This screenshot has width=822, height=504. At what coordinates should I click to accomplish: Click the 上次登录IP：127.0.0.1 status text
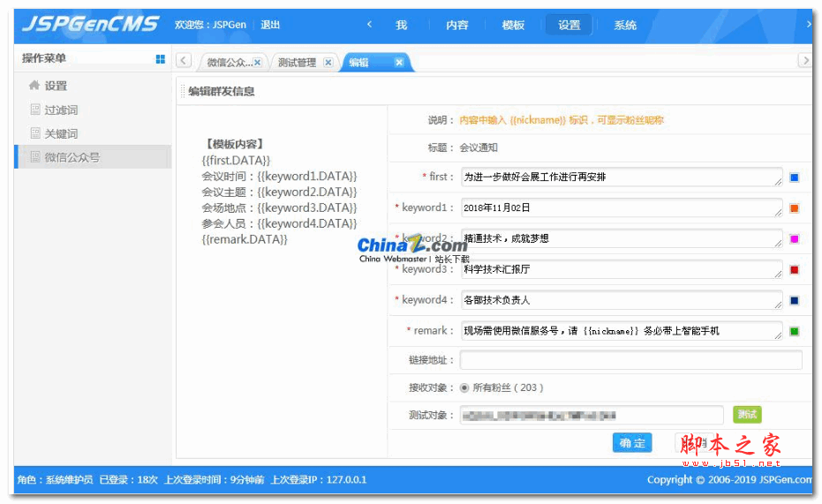click(x=319, y=480)
